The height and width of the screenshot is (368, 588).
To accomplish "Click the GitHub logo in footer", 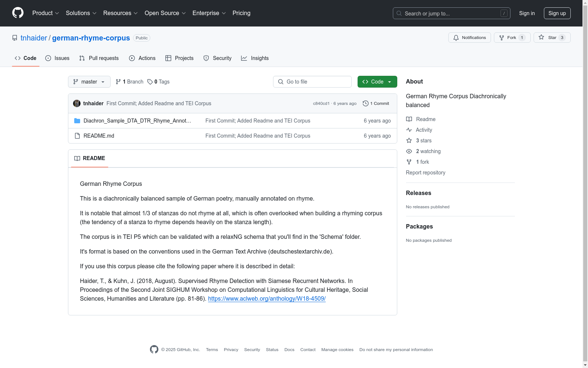I will pyautogui.click(x=154, y=349).
